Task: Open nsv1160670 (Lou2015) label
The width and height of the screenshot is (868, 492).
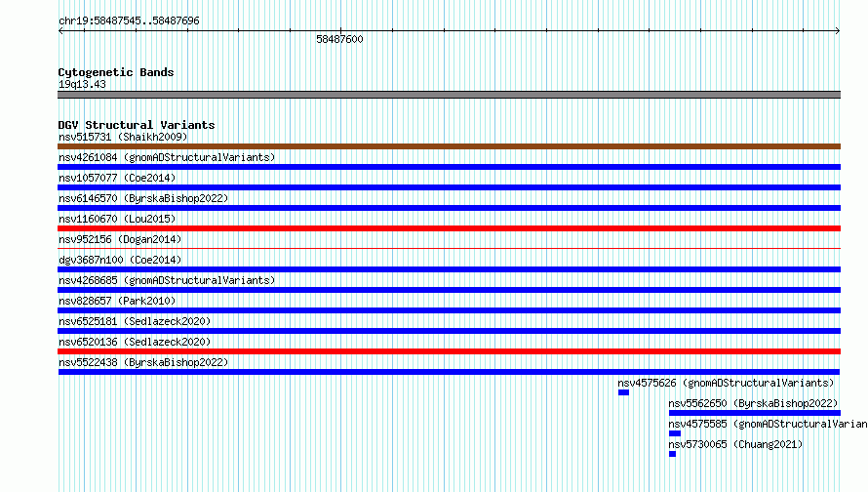Action: point(117,219)
